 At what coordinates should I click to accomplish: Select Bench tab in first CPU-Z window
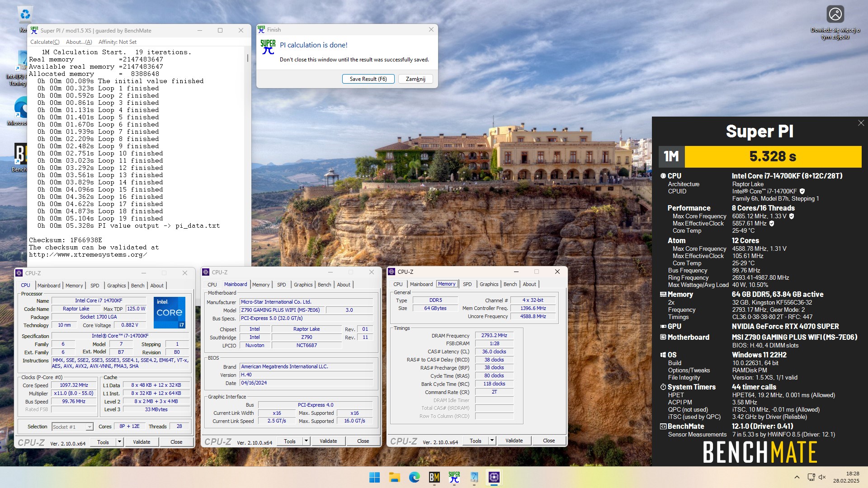(x=137, y=286)
